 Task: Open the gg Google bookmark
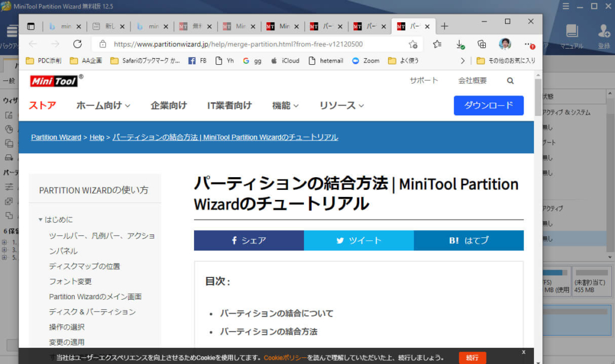pyautogui.click(x=252, y=61)
